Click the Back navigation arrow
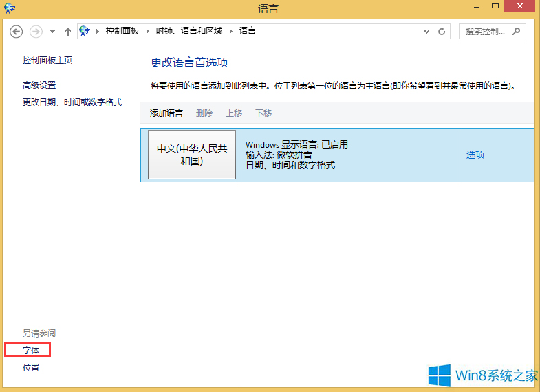540x392 pixels. [17, 32]
